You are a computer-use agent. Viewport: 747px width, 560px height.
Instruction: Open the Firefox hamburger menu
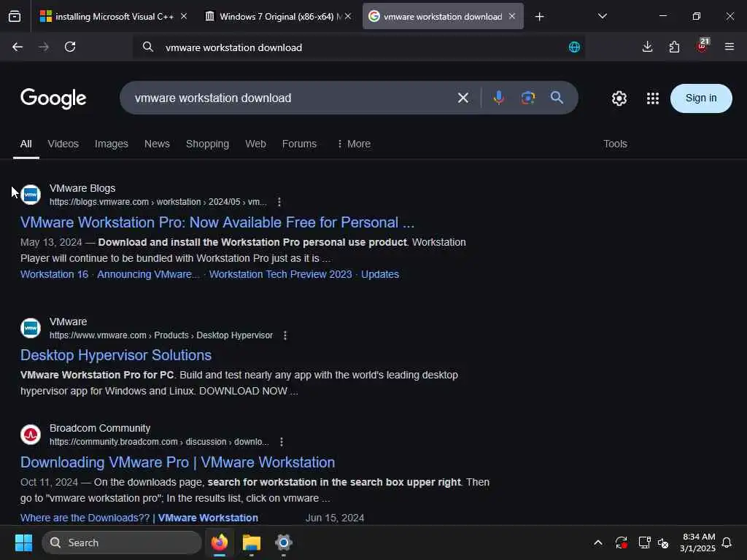[x=729, y=47]
